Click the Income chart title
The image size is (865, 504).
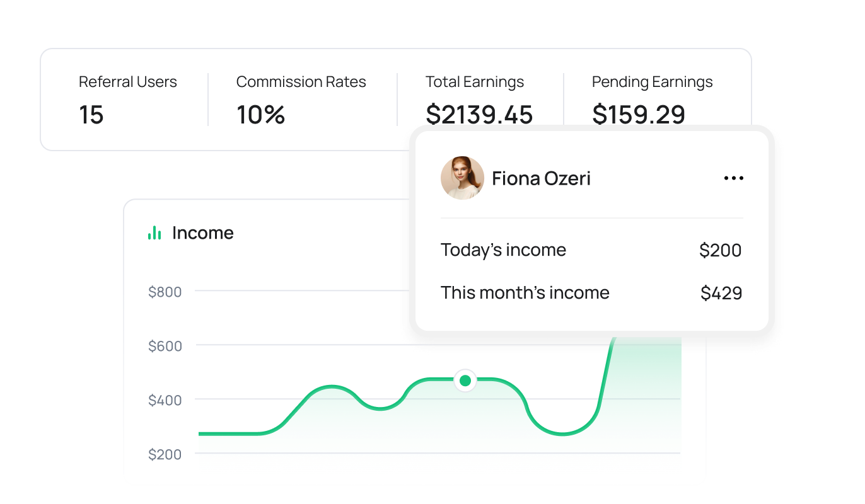(x=202, y=233)
